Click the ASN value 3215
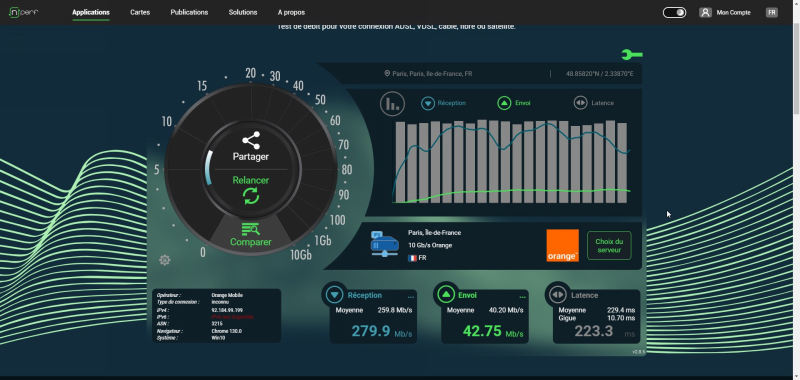 (216, 323)
